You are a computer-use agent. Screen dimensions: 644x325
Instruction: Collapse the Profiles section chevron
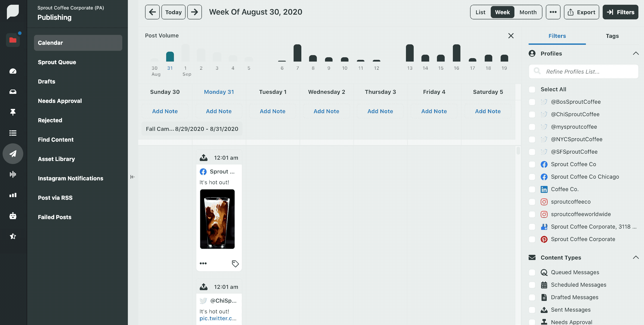(x=636, y=54)
